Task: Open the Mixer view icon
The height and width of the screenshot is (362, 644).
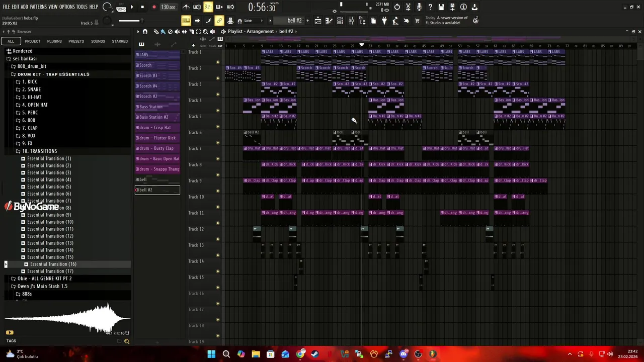Action: [351, 21]
